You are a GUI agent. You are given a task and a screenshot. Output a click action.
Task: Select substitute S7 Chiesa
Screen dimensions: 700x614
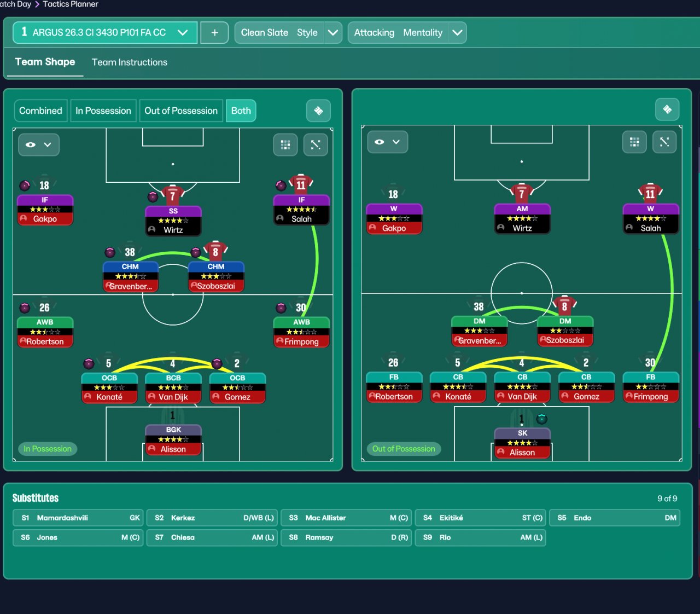point(212,538)
